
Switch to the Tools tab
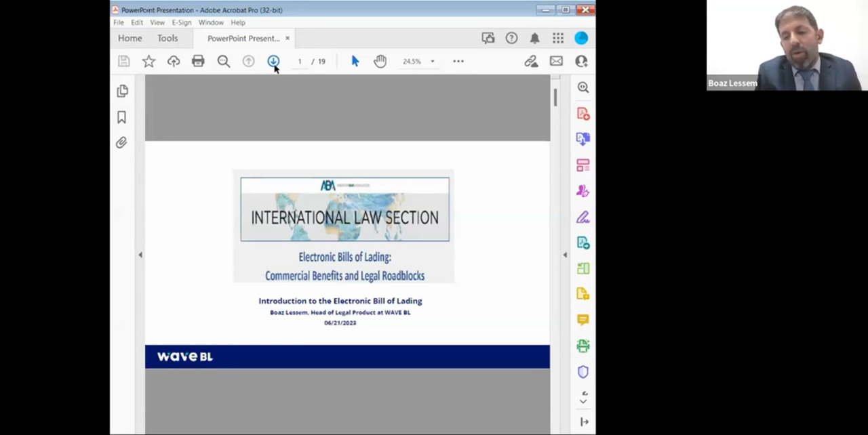click(167, 38)
